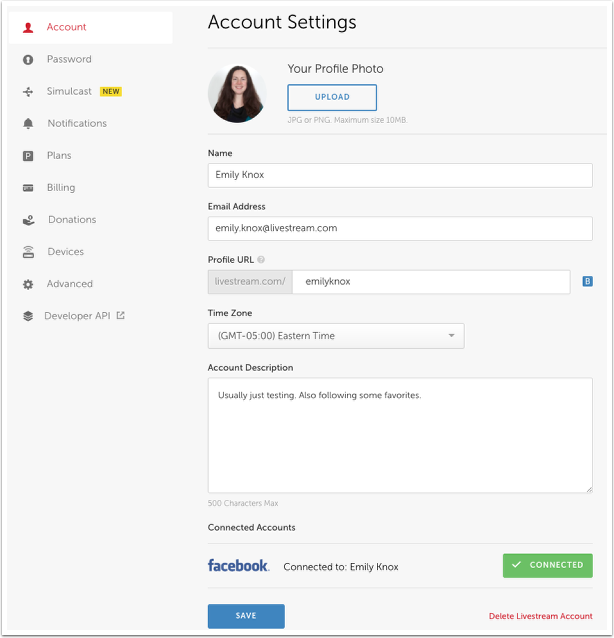Select Billing in the sidebar
Image resolution: width=614 pixels, height=638 pixels.
point(61,188)
